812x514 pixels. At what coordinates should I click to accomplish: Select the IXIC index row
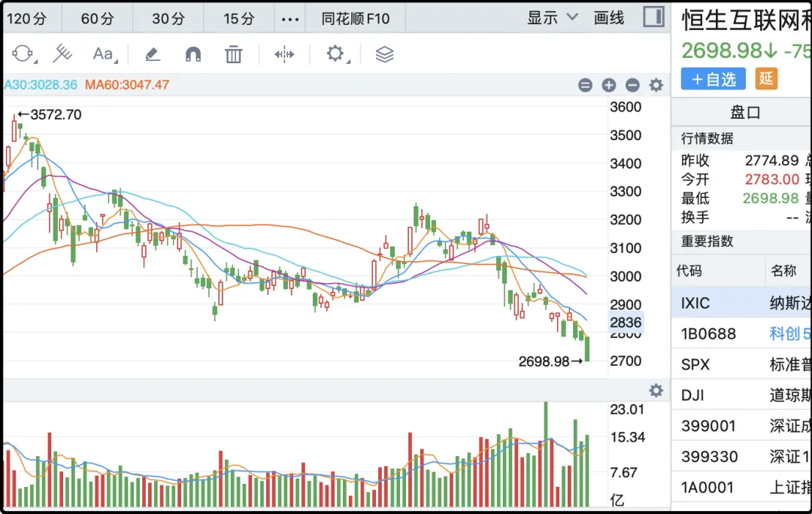pyautogui.click(x=741, y=303)
